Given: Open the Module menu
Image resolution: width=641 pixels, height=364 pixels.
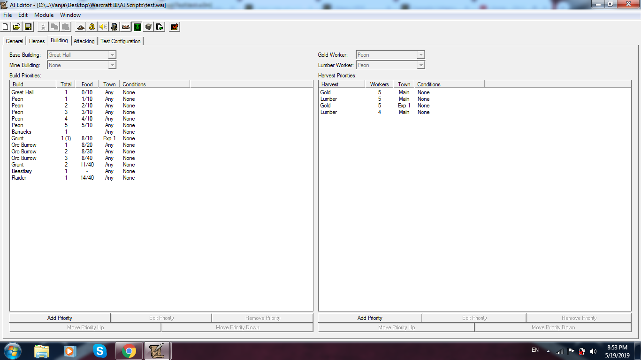Looking at the screenshot, I should [44, 15].
